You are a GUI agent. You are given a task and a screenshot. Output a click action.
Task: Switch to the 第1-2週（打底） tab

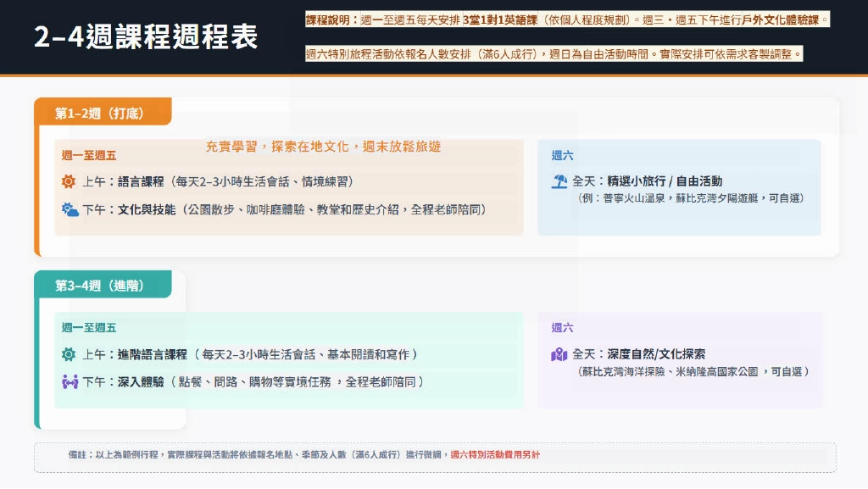pos(102,111)
